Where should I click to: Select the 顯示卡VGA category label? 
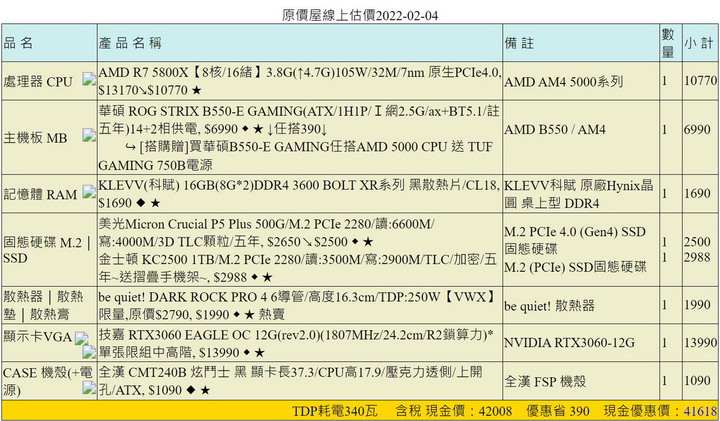[38, 337]
